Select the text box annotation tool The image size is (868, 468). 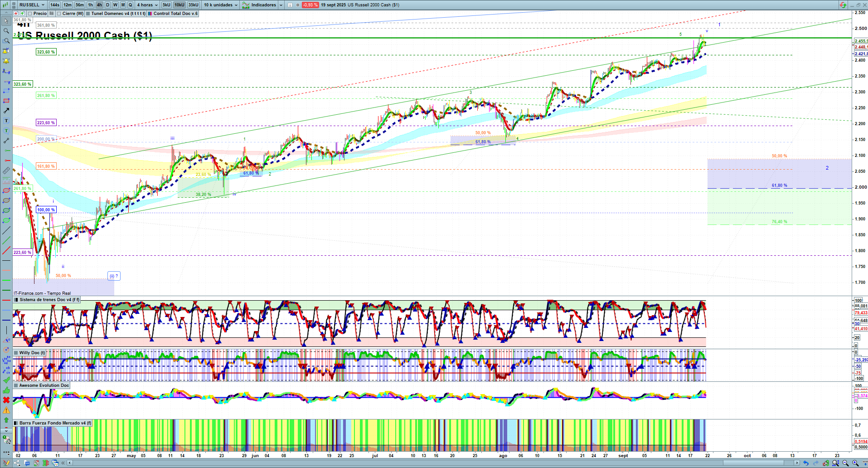[x=6, y=121]
